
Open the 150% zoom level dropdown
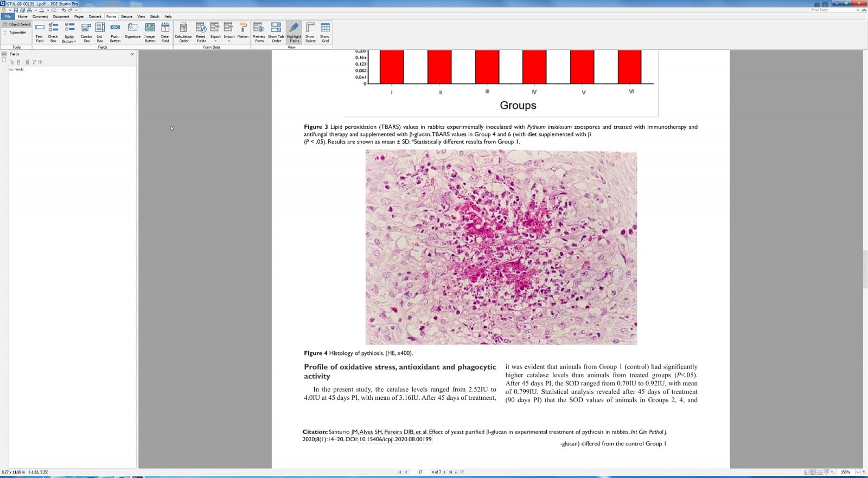point(858,472)
